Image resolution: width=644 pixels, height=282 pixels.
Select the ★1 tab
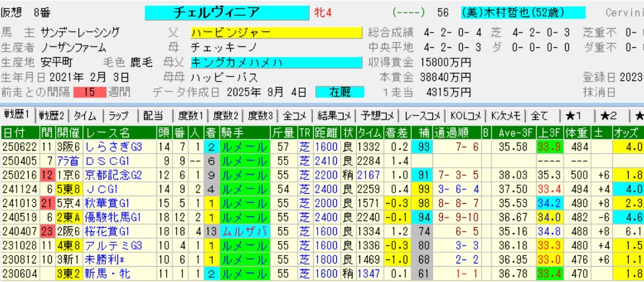[x=574, y=115]
